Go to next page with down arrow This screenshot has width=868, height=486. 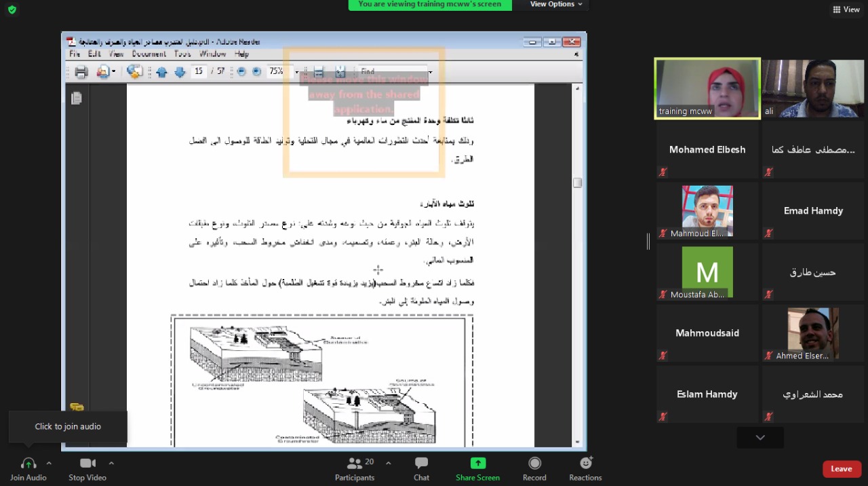click(180, 72)
